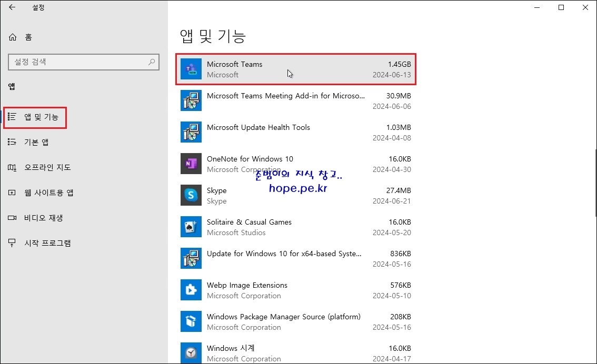Viewport: 597px width, 364px height.
Task: Click the 30.9MB size value
Action: tap(399, 96)
